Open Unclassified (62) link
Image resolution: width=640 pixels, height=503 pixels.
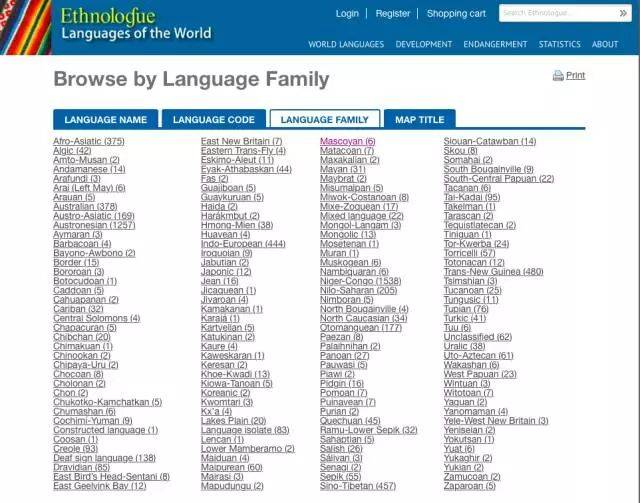(x=478, y=337)
